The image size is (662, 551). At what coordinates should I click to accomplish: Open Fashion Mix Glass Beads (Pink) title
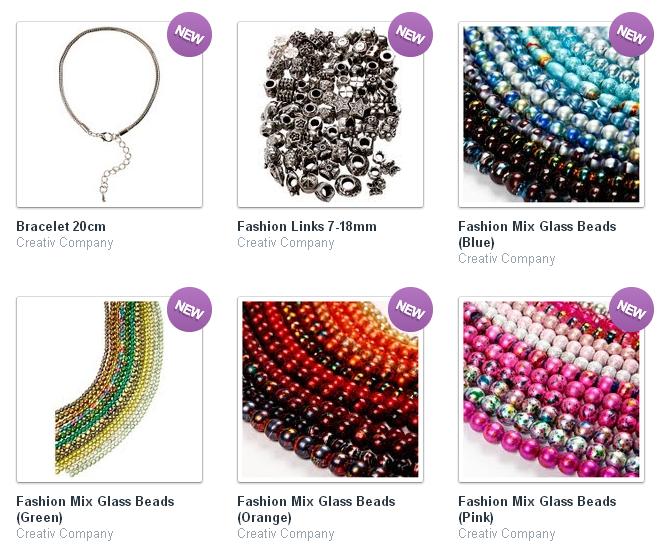[537, 509]
